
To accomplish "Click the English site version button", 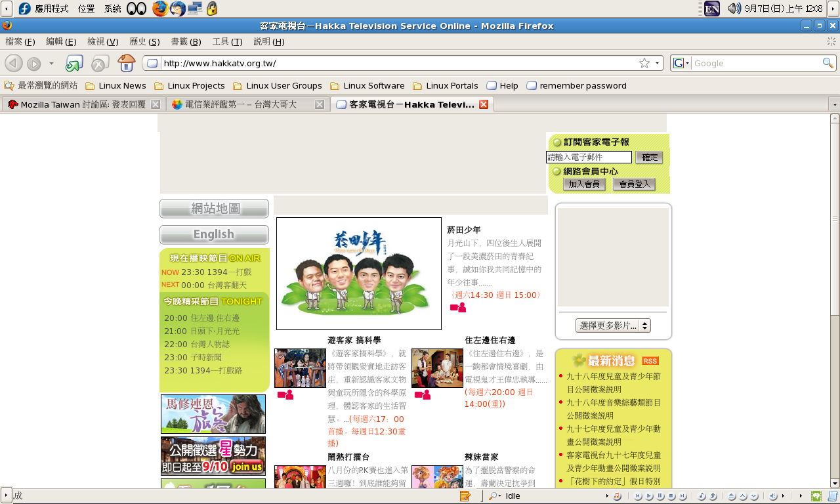I will pyautogui.click(x=214, y=234).
